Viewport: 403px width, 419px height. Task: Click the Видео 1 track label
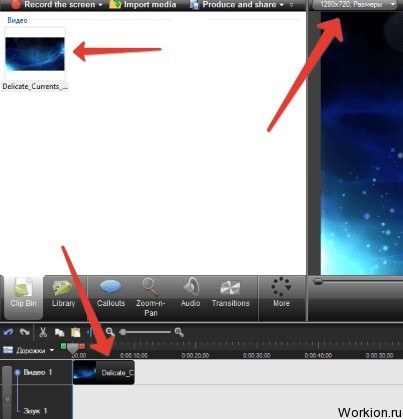point(38,372)
